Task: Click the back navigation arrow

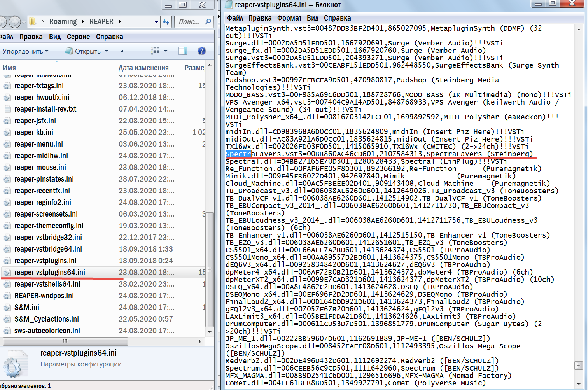Action: [2, 22]
